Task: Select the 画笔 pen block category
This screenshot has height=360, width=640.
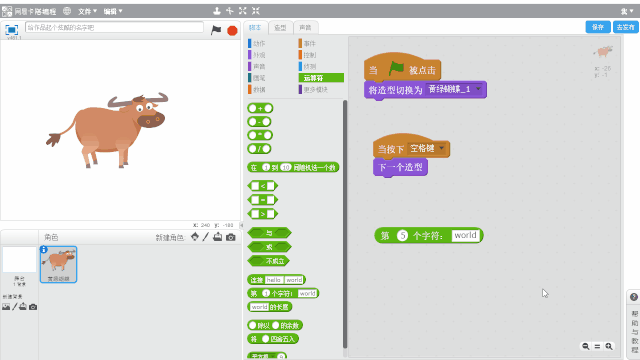Action: click(259, 78)
